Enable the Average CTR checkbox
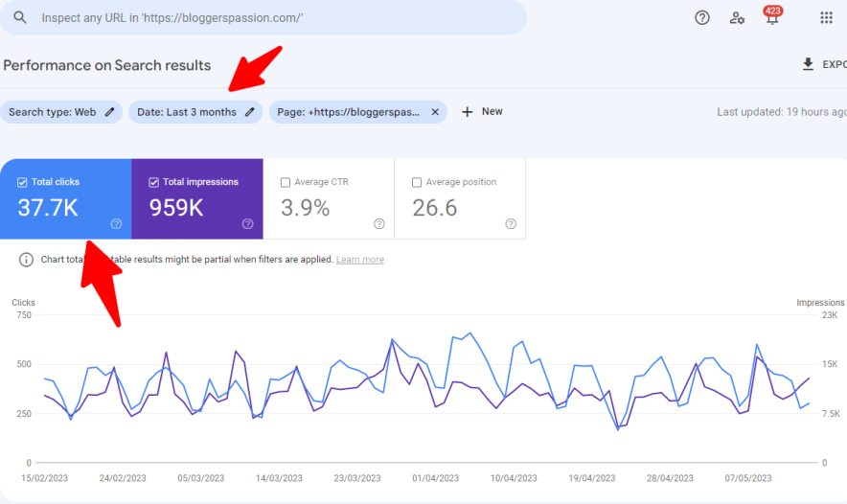The image size is (847, 504). pos(286,182)
